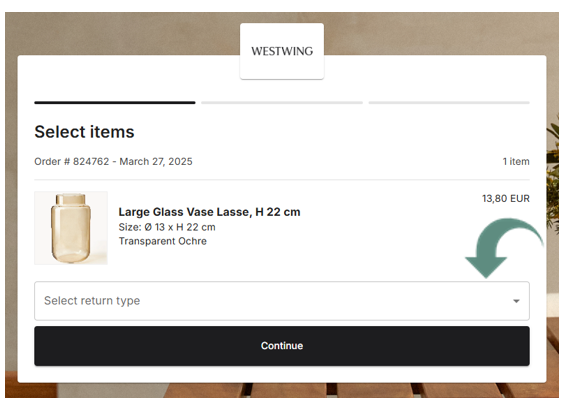Click the March 27, 2025 order date
The height and width of the screenshot is (416, 572).
coord(156,161)
